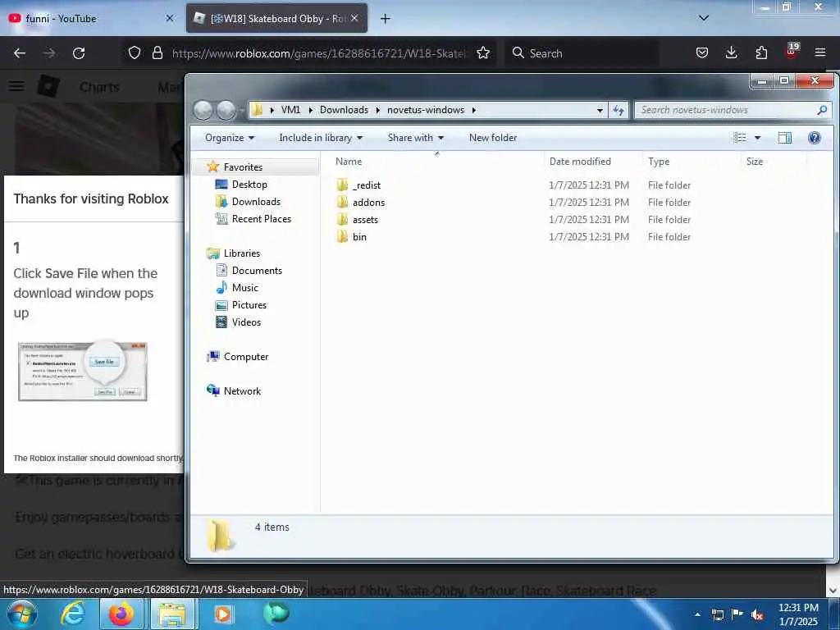840x630 pixels.
Task: Expand the view options arrow
Action: point(757,138)
